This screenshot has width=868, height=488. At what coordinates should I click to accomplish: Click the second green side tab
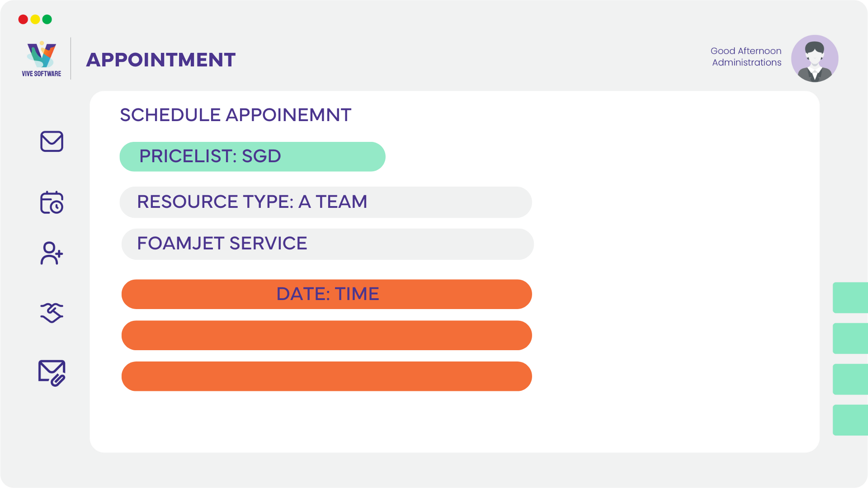(850, 338)
